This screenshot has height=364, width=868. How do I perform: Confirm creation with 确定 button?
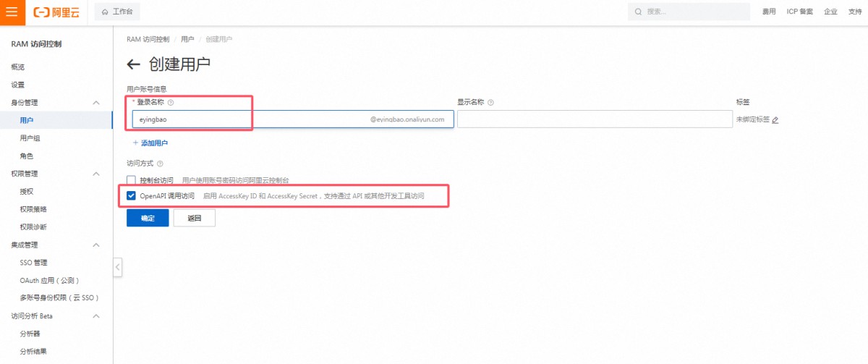(148, 218)
